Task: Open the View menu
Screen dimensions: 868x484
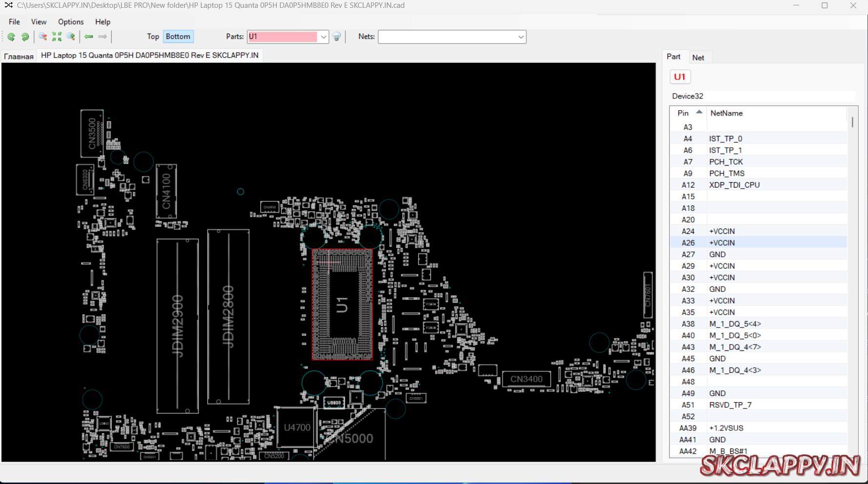Action: pyautogui.click(x=39, y=22)
